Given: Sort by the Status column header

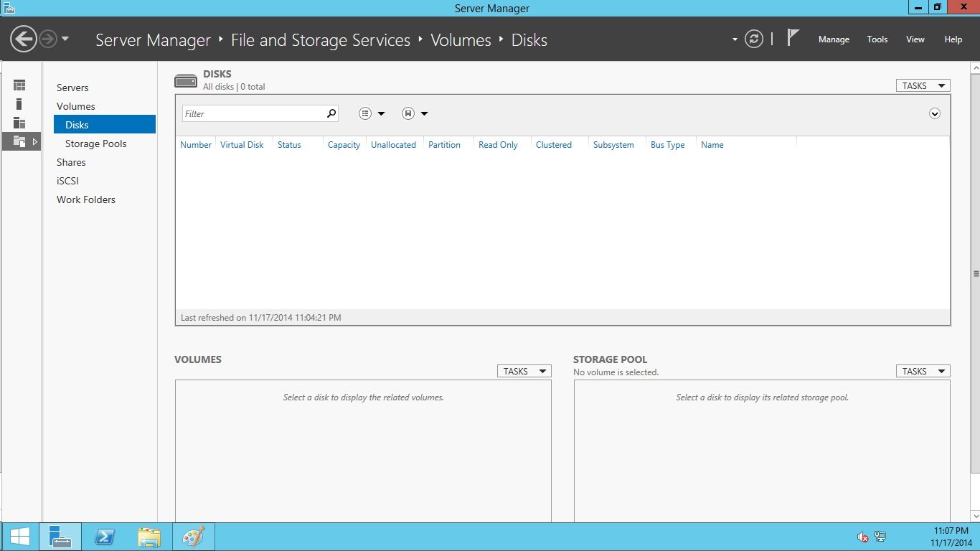Looking at the screenshot, I should [x=290, y=145].
